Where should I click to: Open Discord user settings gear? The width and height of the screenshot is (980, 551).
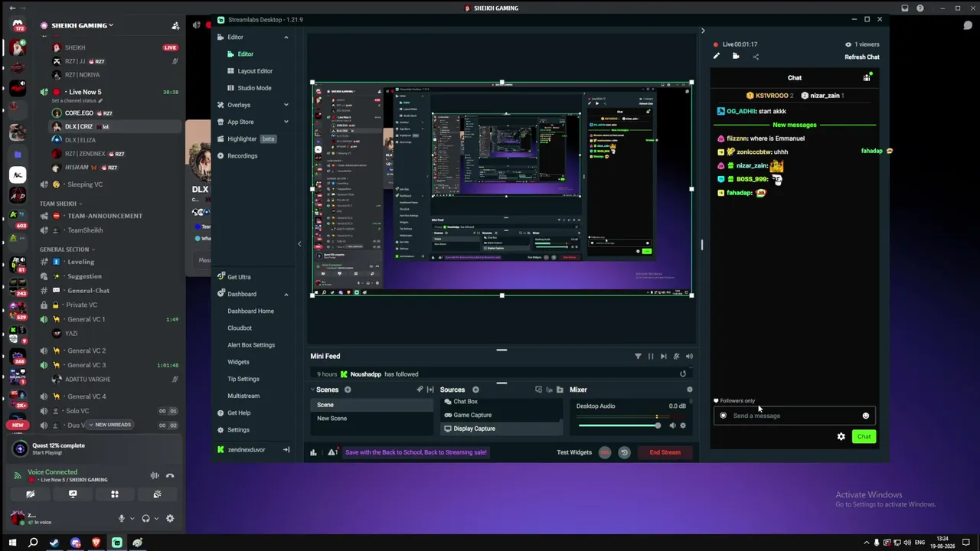(x=170, y=518)
